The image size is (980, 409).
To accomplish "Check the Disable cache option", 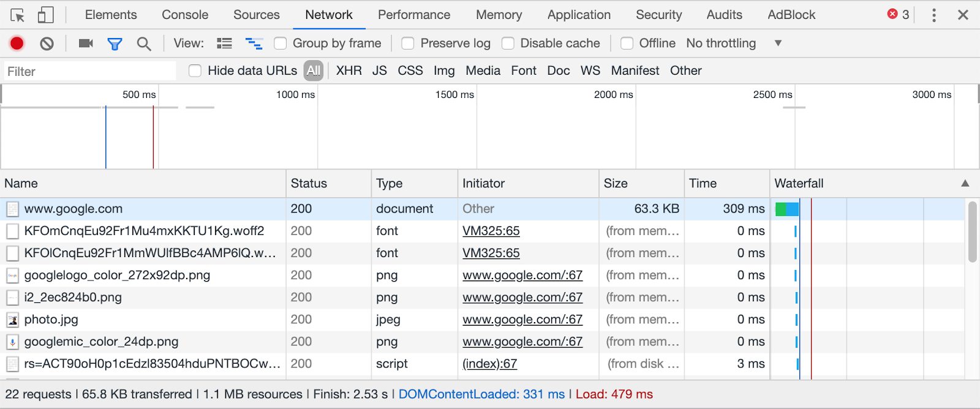I will 508,43.
